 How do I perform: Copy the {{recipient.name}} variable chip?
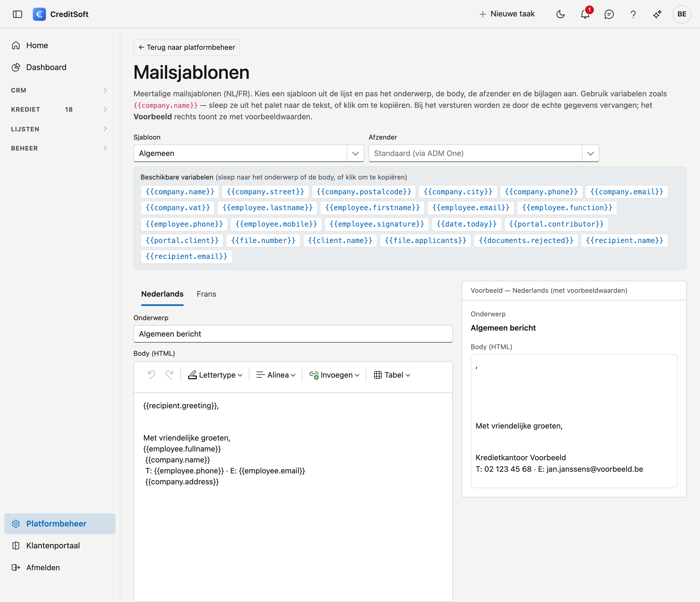click(x=624, y=240)
